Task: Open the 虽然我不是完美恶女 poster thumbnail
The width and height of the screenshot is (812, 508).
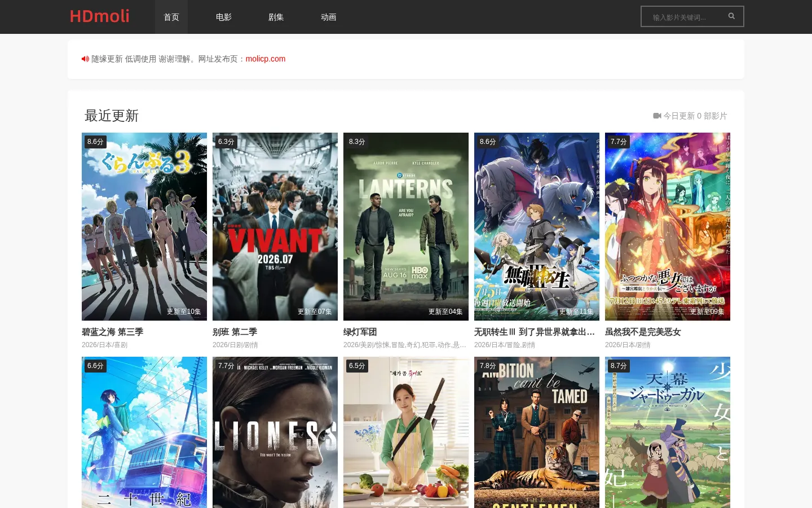Action: [668, 226]
